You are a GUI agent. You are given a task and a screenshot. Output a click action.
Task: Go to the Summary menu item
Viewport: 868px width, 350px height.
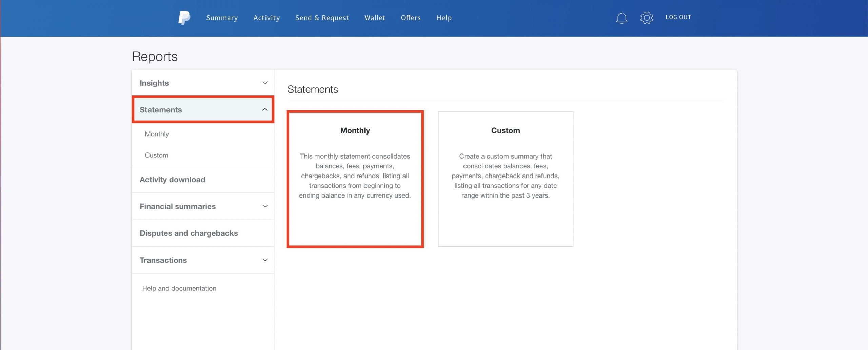[x=222, y=18]
